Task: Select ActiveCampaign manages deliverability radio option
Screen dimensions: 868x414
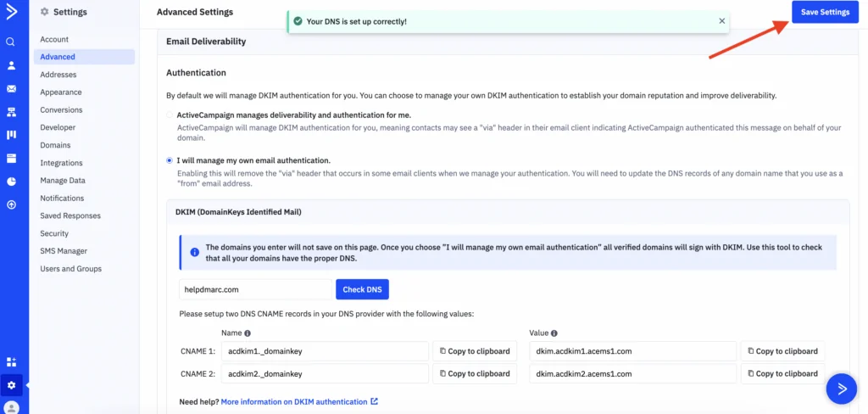Action: coord(170,115)
